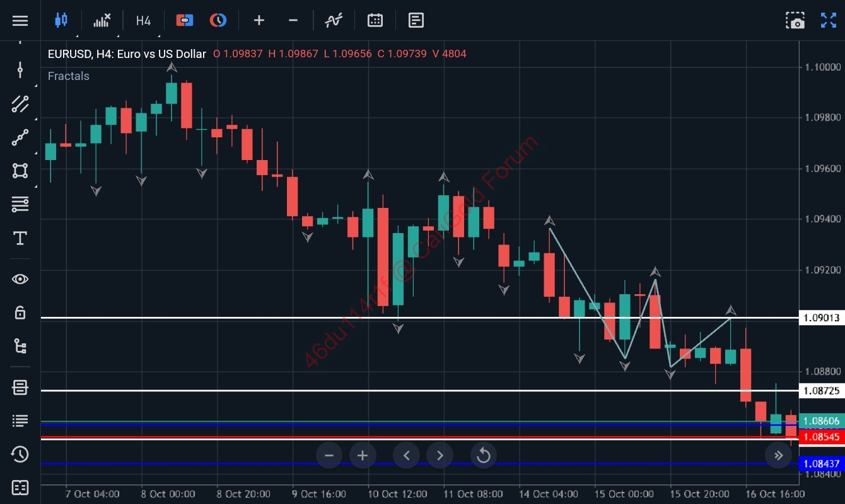Image resolution: width=845 pixels, height=504 pixels.
Task: Open the economic calendar icon
Action: [375, 20]
